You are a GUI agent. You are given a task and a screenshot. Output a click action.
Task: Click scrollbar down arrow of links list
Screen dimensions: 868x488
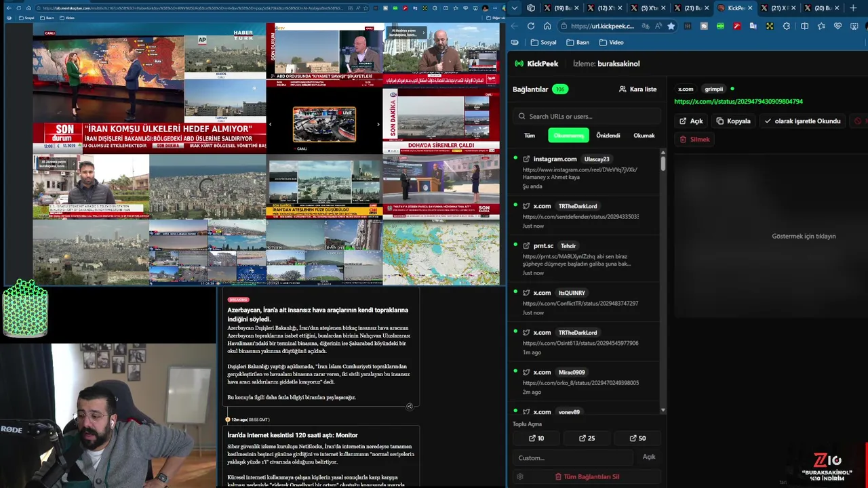coord(663,411)
